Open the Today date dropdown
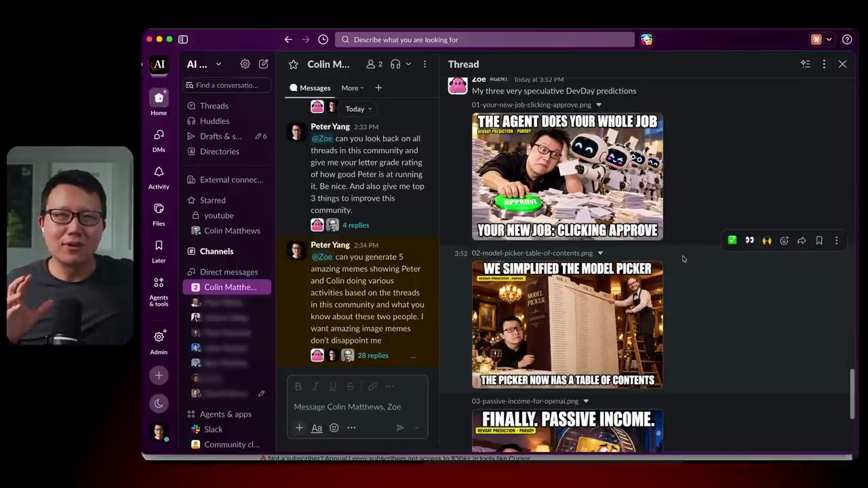 pos(359,108)
